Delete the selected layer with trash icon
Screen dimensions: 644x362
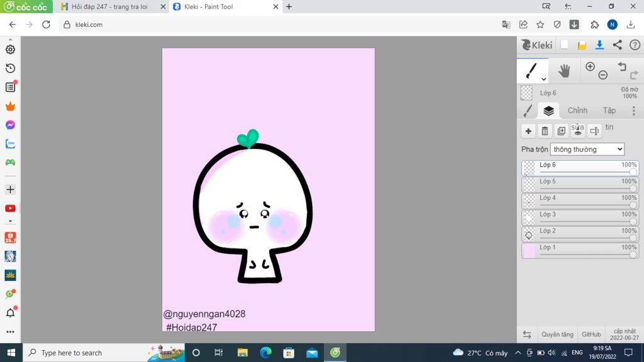coord(545,131)
